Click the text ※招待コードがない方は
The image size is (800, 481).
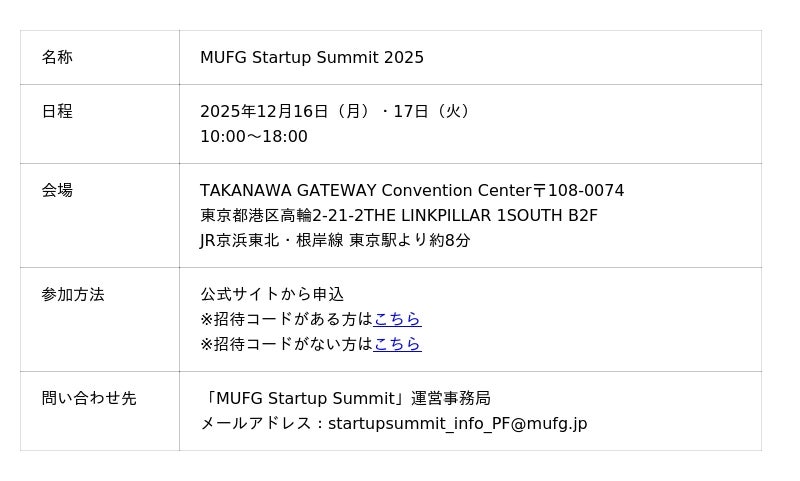point(286,344)
